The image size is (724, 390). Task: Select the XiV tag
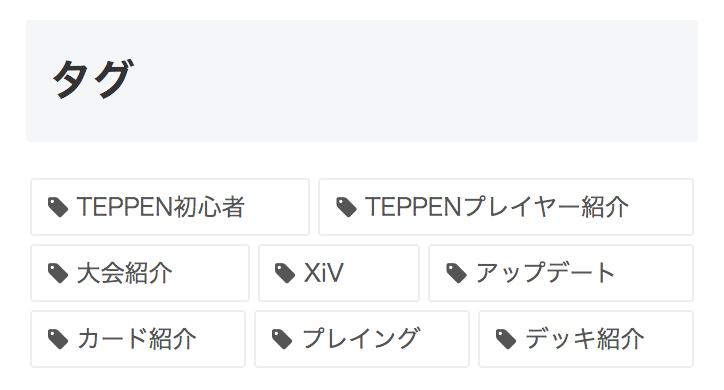339,273
